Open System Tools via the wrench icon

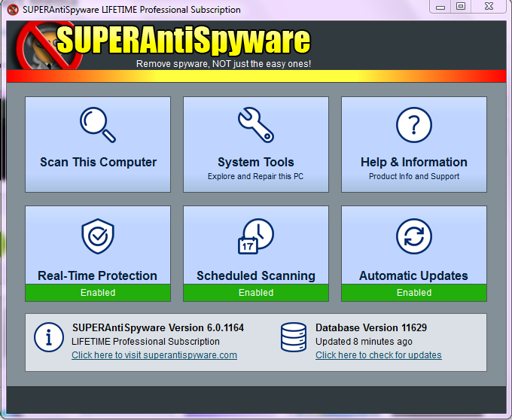[x=256, y=125]
